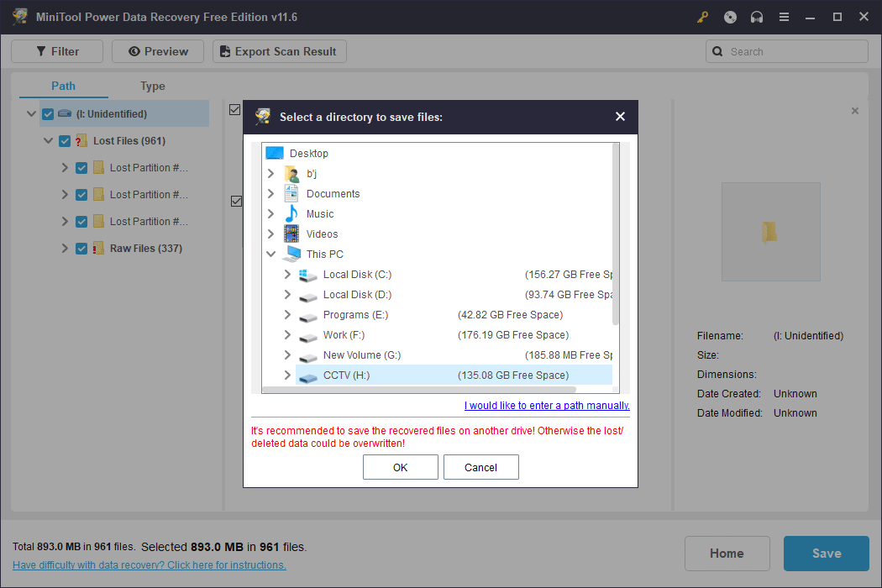Toggle the second checkbox in the file list
The image size is (882, 588).
[x=236, y=201]
